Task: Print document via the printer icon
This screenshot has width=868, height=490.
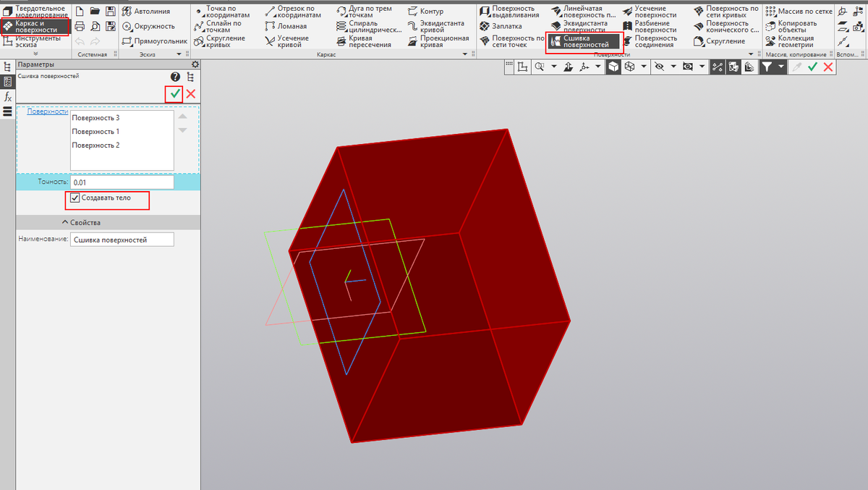Action: pos(80,26)
